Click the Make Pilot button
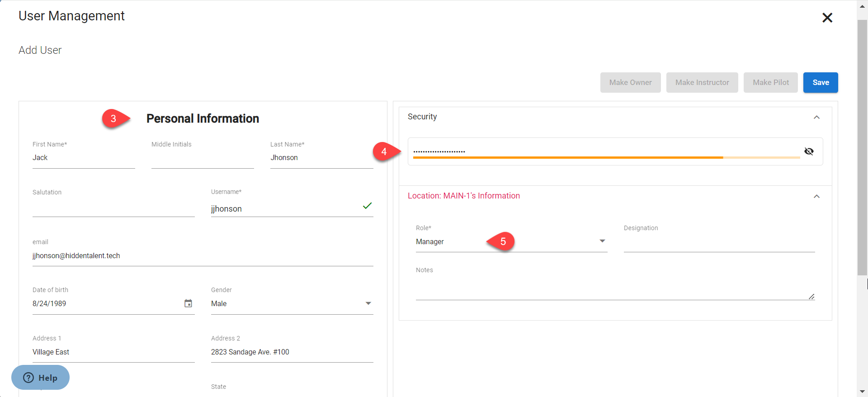This screenshot has height=397, width=868. [x=770, y=82]
